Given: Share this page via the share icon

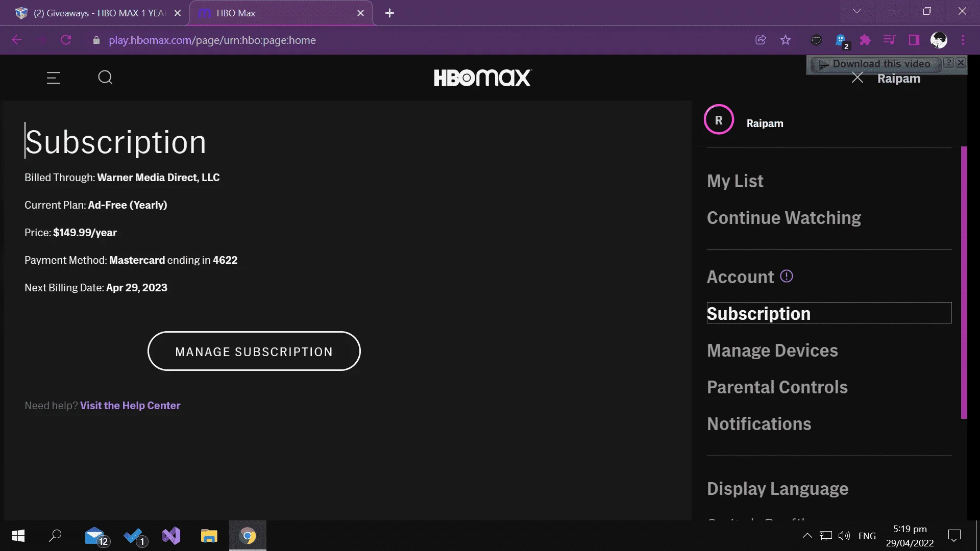Looking at the screenshot, I should coord(761,40).
